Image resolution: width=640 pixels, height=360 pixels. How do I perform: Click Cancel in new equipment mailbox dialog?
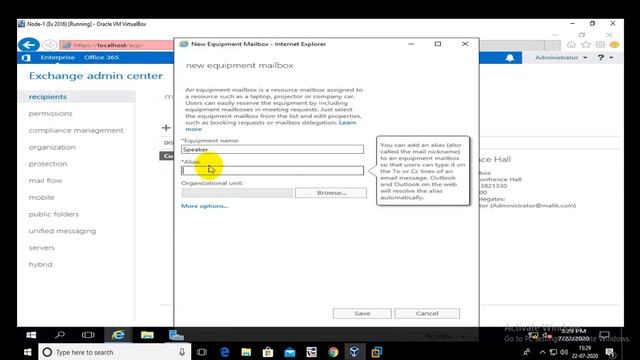click(x=427, y=313)
